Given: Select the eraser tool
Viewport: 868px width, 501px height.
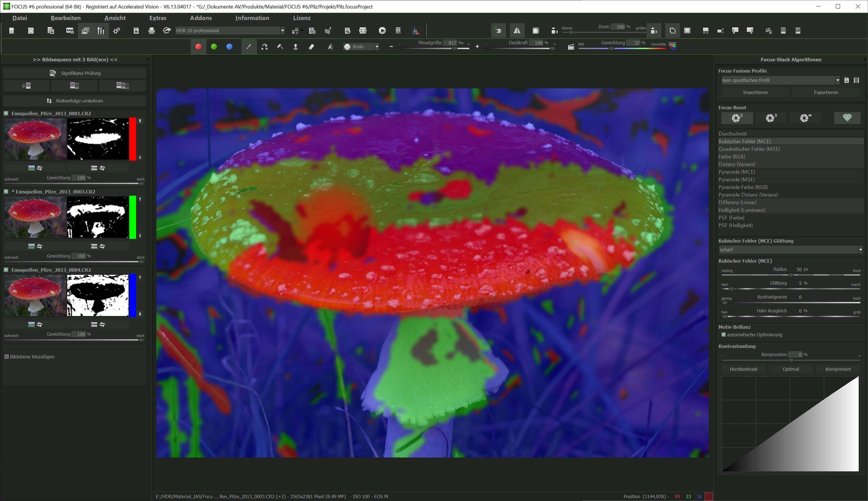Looking at the screenshot, I should (x=311, y=47).
